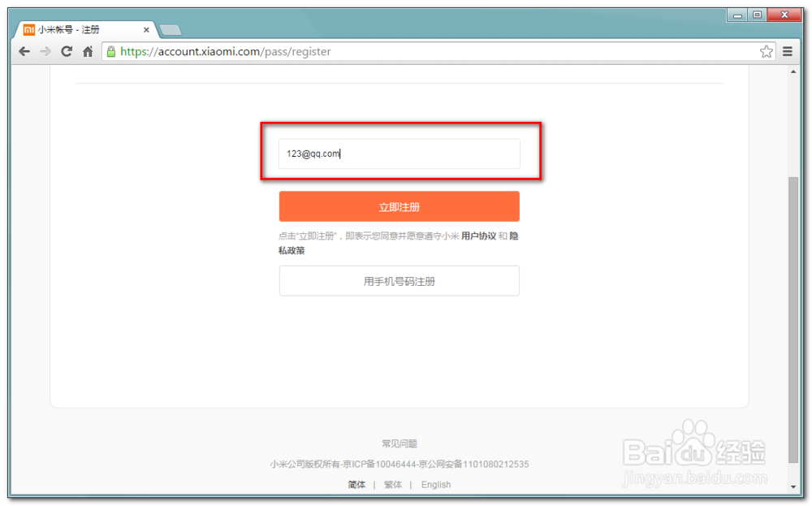The height and width of the screenshot is (506, 812).
Task: Switch the page language to English
Action: click(x=436, y=484)
